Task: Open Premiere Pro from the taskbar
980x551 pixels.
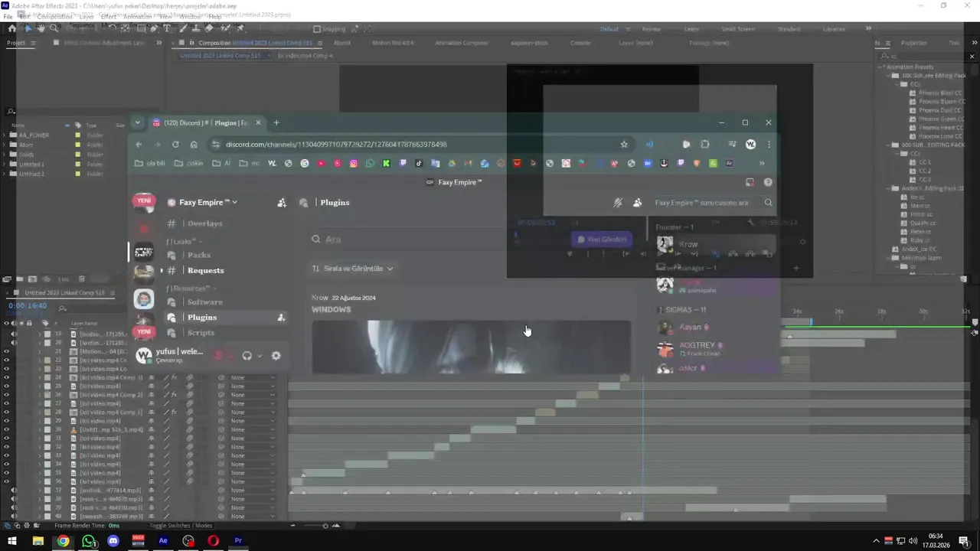Action: coord(238,541)
